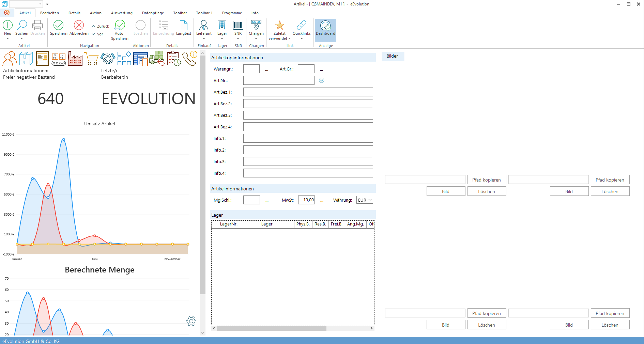Click the conveyor belt icon in dashboard

tap(59, 59)
